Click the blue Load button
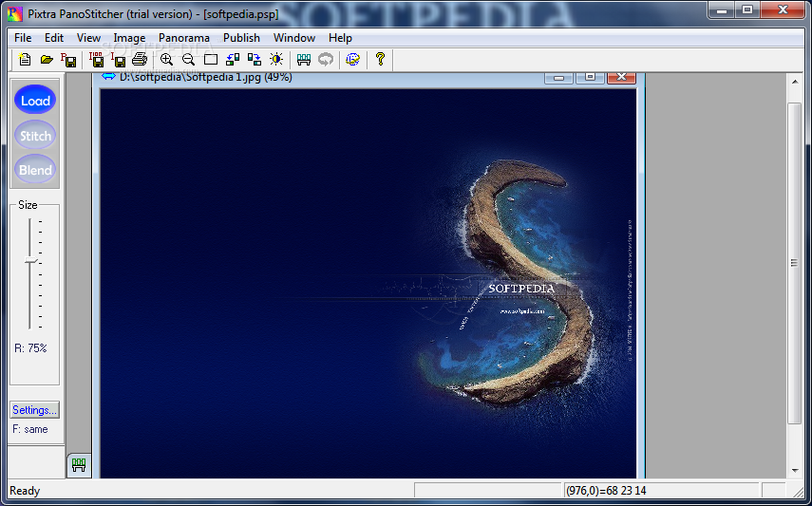Screen dimensions: 812x506 pyautogui.click(x=35, y=100)
